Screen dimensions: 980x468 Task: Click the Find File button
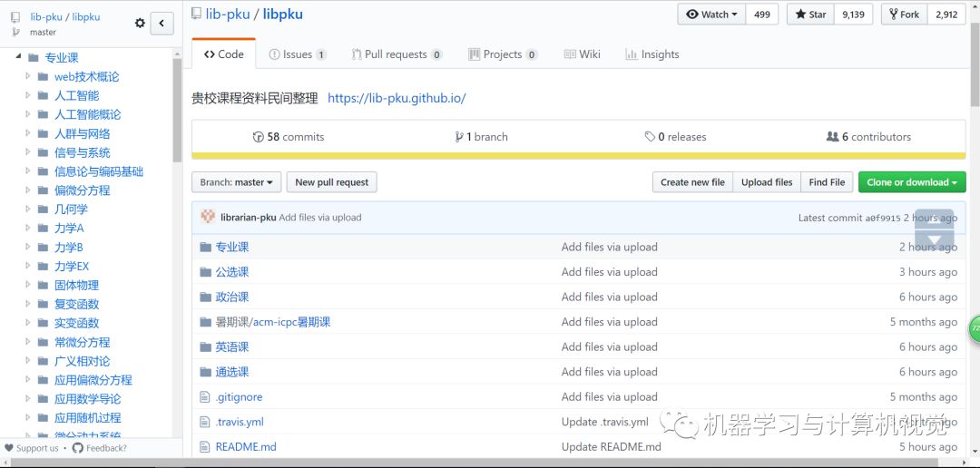click(827, 182)
